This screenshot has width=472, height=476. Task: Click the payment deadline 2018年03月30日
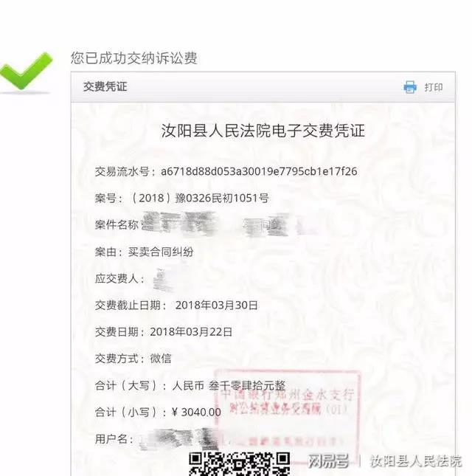coord(216,306)
